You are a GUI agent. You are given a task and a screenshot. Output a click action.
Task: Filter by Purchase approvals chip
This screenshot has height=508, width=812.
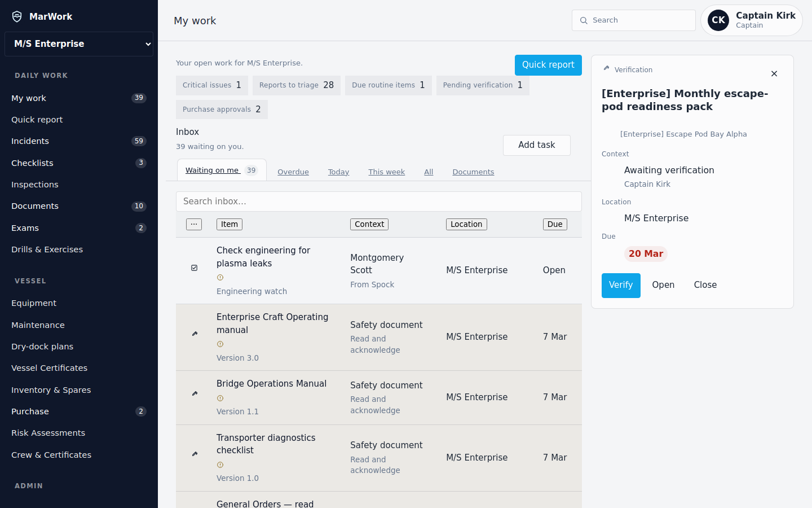tap(222, 110)
